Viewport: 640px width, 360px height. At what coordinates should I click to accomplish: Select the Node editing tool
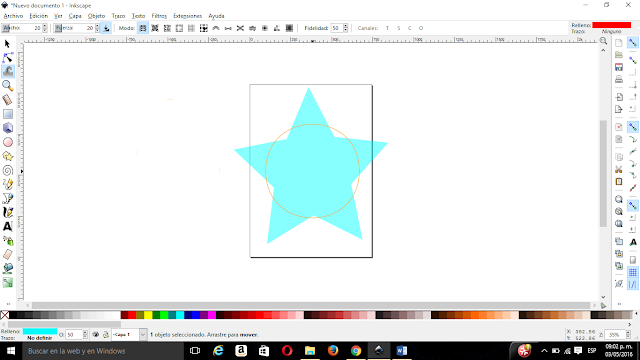click(7, 58)
